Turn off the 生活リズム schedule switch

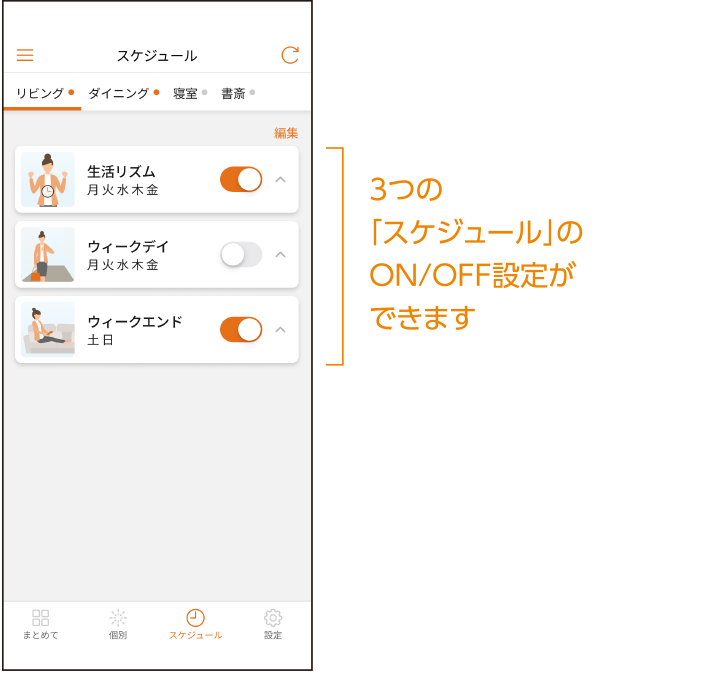pos(241,179)
